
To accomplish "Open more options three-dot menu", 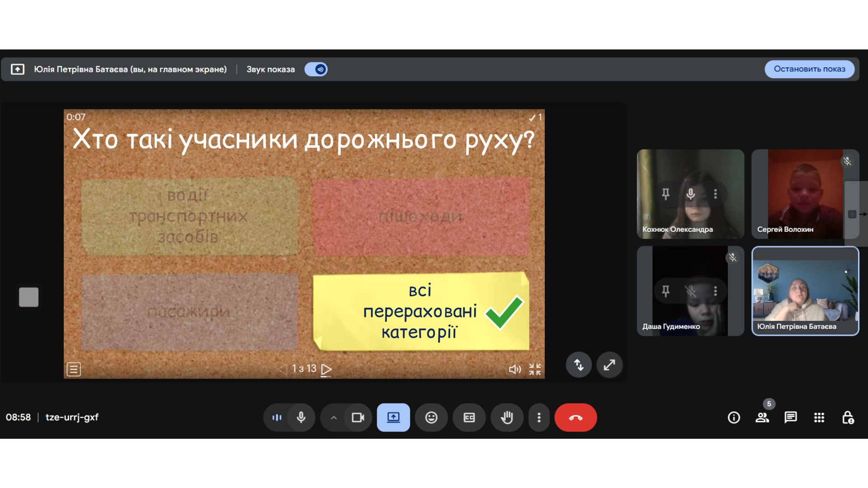I will point(539,418).
